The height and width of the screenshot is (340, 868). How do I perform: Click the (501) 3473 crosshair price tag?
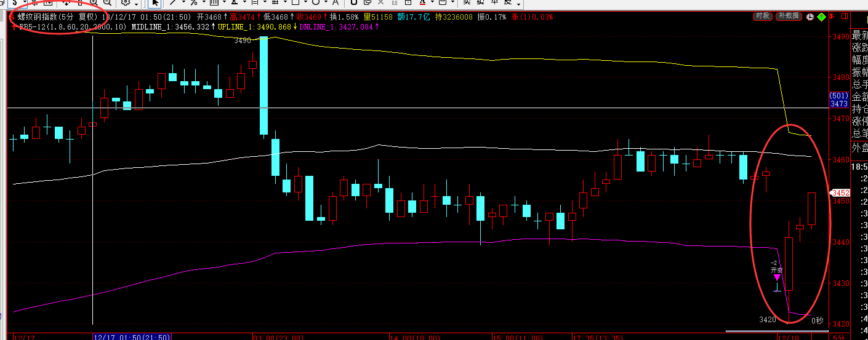pos(839,100)
